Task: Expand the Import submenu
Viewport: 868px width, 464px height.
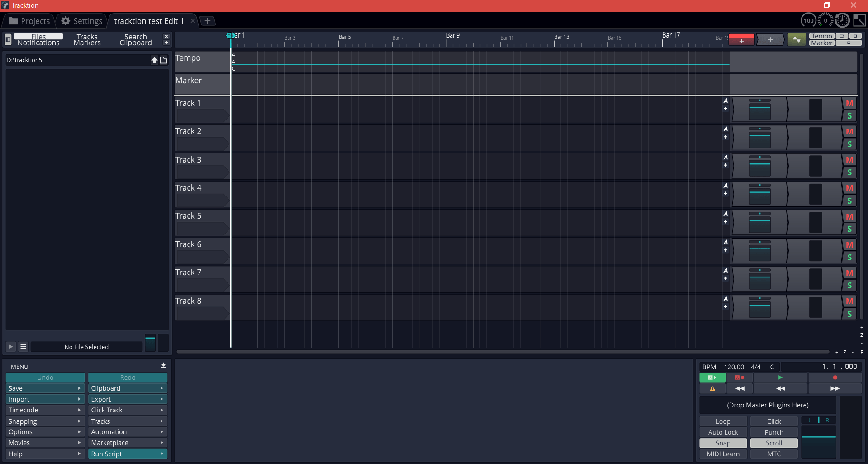Action: (x=45, y=399)
